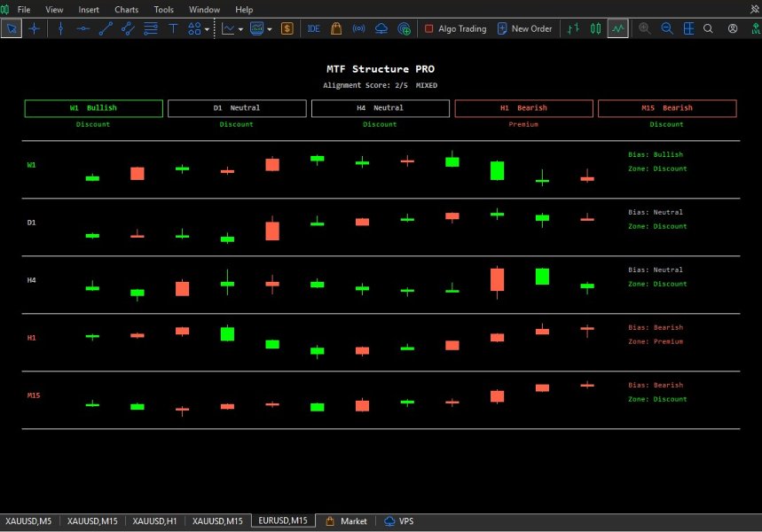Click the Zone: Premium text

click(656, 341)
